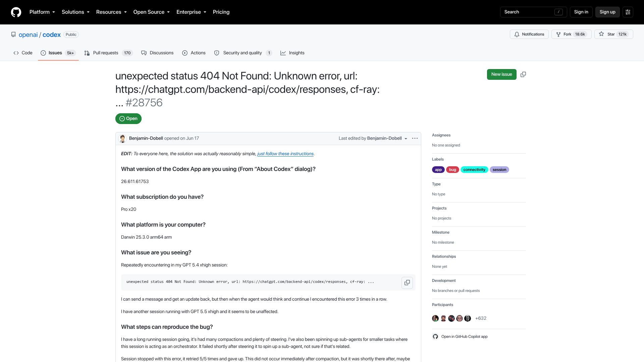The height and width of the screenshot is (362, 644).
Task: Open the issue body three-dot menu
Action: (x=415, y=138)
